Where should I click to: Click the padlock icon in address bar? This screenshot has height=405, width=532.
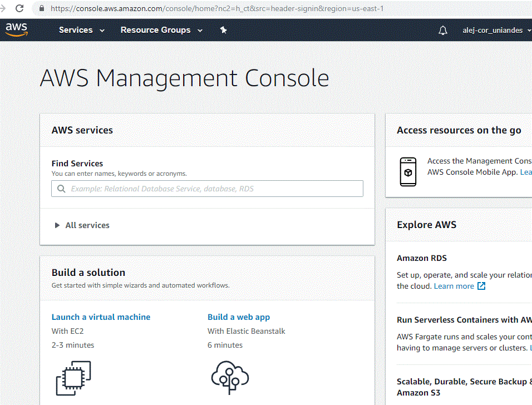[42, 8]
